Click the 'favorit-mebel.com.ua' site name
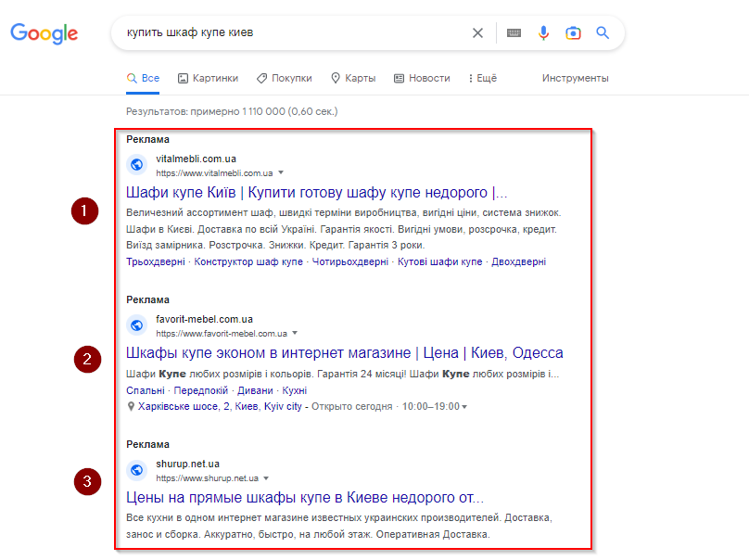749x560 pixels. [x=205, y=319]
